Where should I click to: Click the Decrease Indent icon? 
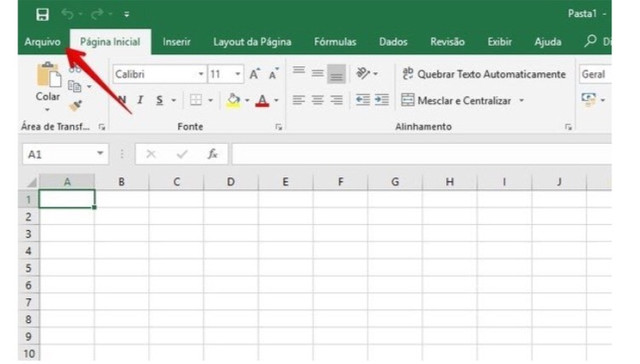pos(362,100)
